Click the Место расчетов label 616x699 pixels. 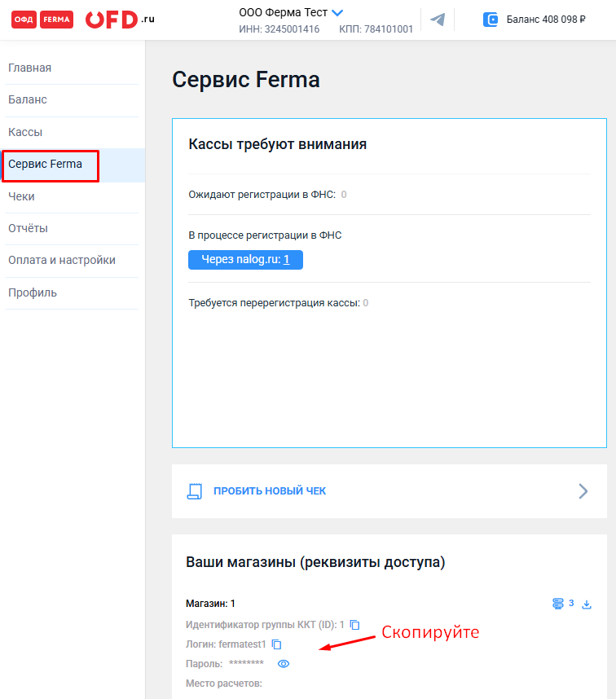[x=224, y=684]
